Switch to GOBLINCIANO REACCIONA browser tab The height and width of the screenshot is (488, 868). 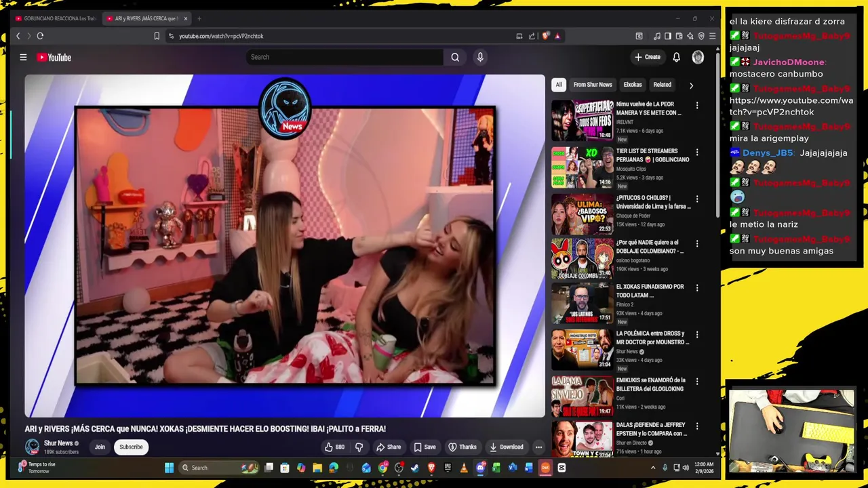pos(56,18)
